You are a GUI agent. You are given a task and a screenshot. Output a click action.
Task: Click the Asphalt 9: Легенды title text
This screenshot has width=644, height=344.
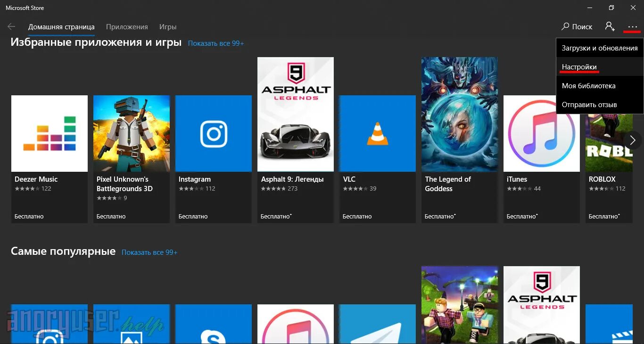pyautogui.click(x=292, y=179)
